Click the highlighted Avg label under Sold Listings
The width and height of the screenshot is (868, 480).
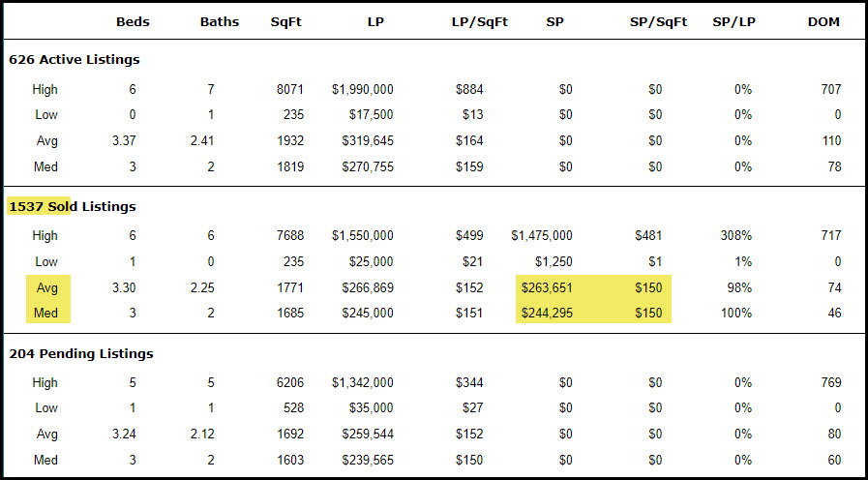click(45, 287)
